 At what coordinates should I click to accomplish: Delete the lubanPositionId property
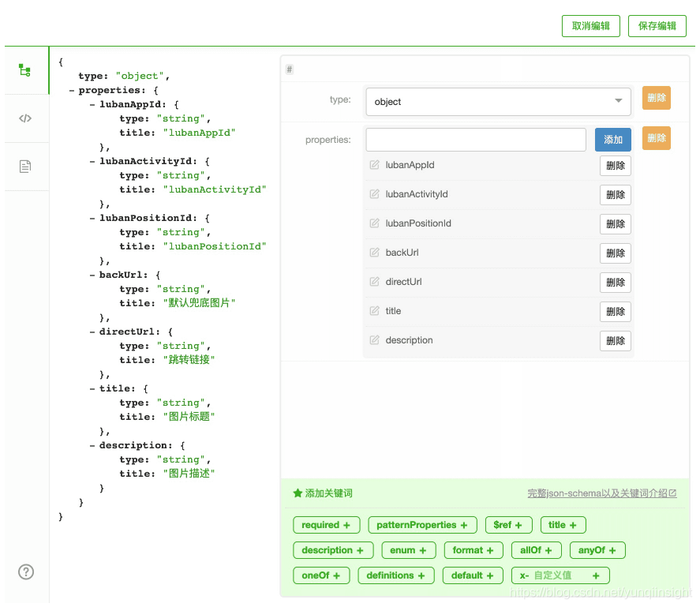coord(616,223)
